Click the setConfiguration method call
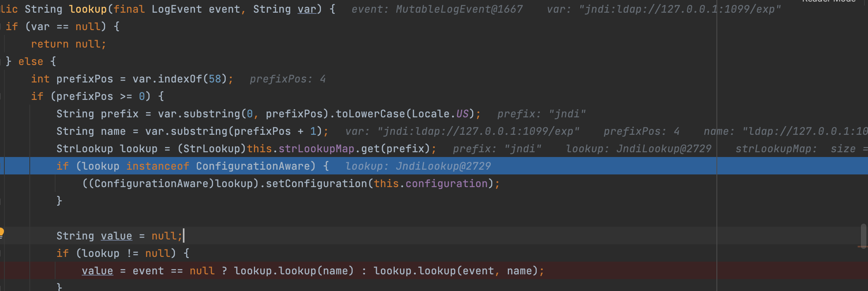Screen dimensions: 868x291 [x=316, y=184]
